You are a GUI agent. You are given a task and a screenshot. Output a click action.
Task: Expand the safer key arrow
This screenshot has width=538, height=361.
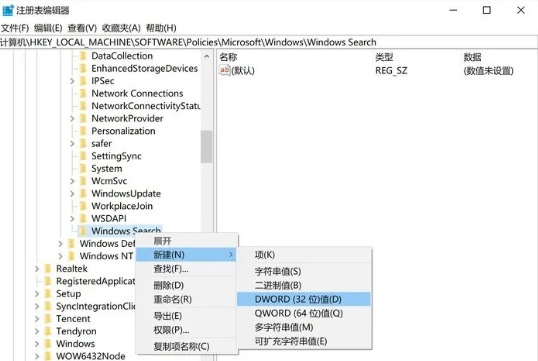72,143
